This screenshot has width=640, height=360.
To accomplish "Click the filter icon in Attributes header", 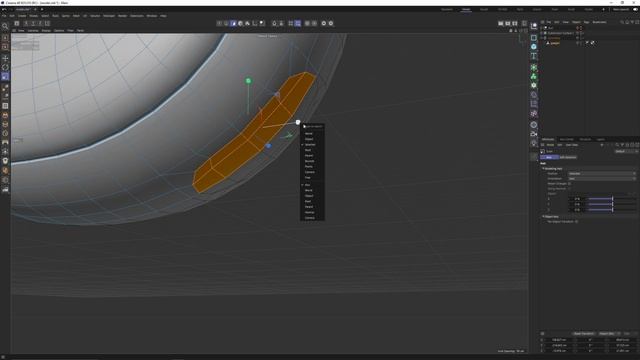I will [622, 145].
